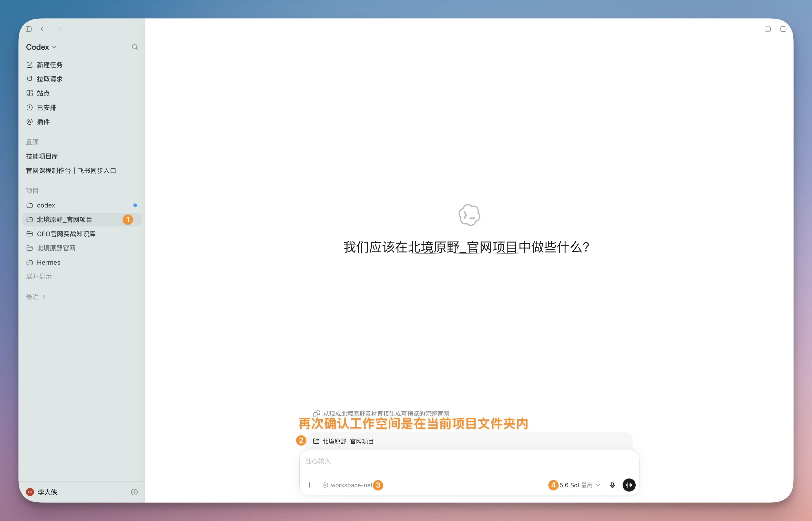Click 展开显示 to show more projects
The width and height of the screenshot is (812, 521).
[39, 276]
